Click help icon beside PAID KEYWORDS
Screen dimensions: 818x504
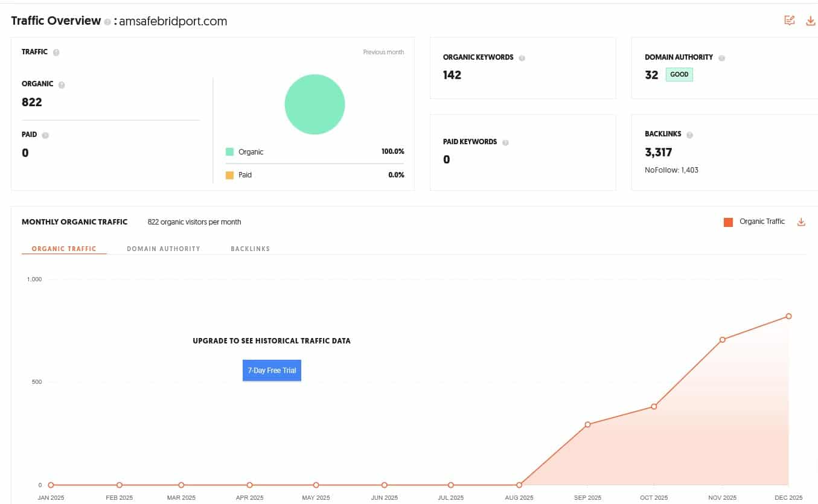coord(505,142)
